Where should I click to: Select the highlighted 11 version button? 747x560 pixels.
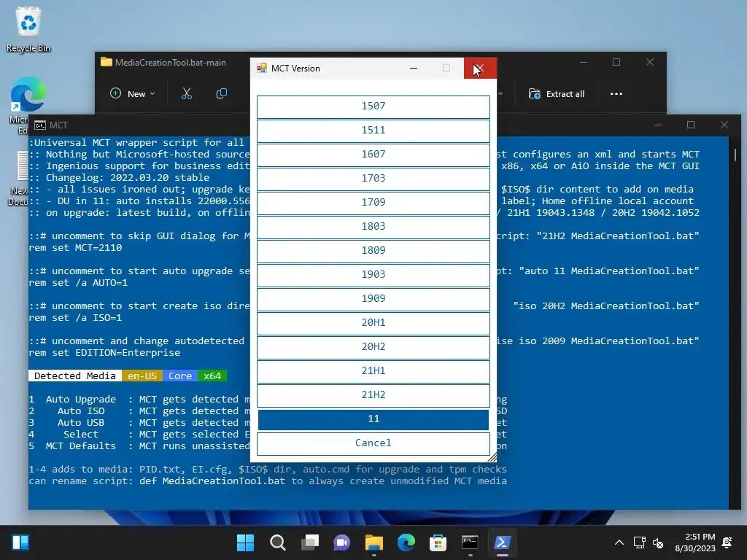tap(373, 419)
